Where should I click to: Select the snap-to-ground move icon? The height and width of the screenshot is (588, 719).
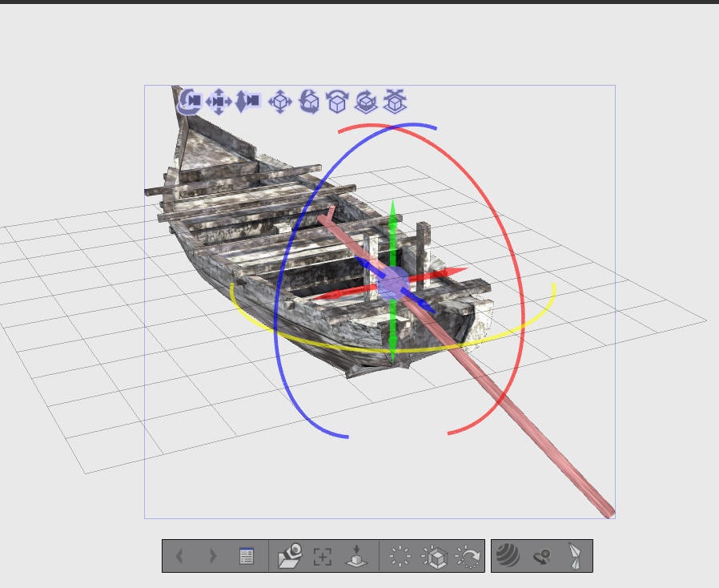pyautogui.click(x=395, y=102)
